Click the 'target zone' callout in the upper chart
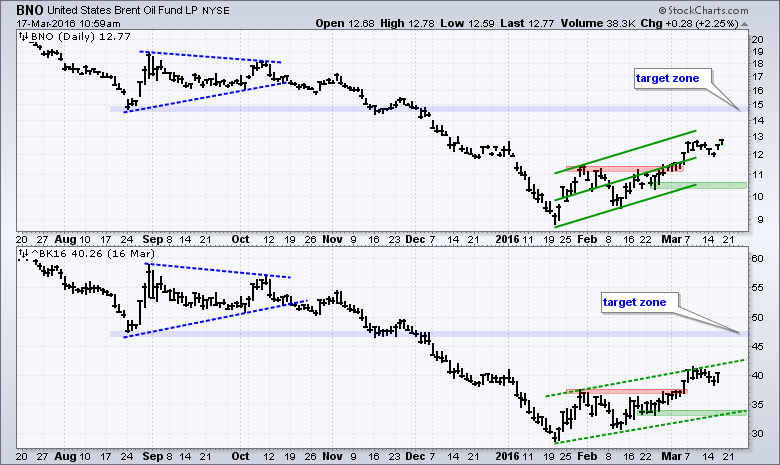This screenshot has height=465, width=780. [673, 79]
